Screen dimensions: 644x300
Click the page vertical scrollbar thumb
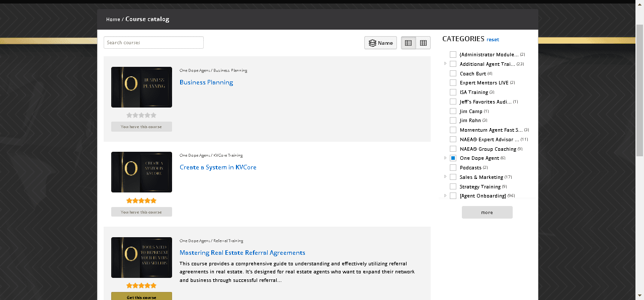click(x=640, y=90)
